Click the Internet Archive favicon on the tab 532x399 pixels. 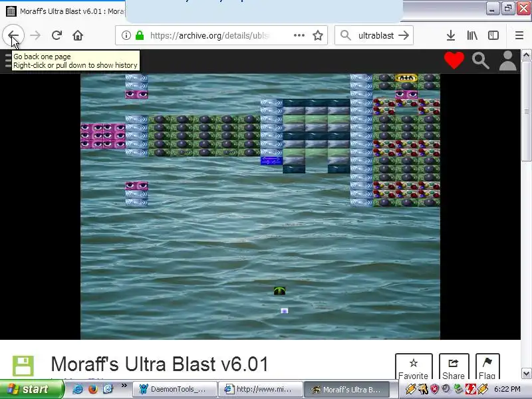click(x=11, y=11)
